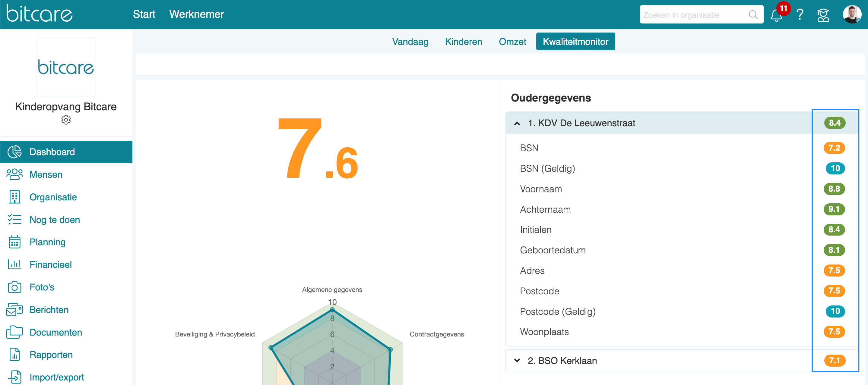Click the Documenten folder icon

click(14, 332)
